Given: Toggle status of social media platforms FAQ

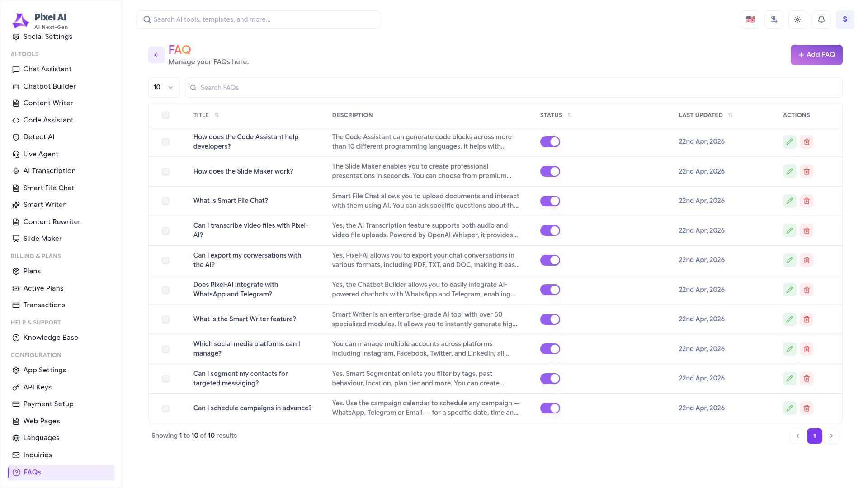Looking at the screenshot, I should [550, 349].
